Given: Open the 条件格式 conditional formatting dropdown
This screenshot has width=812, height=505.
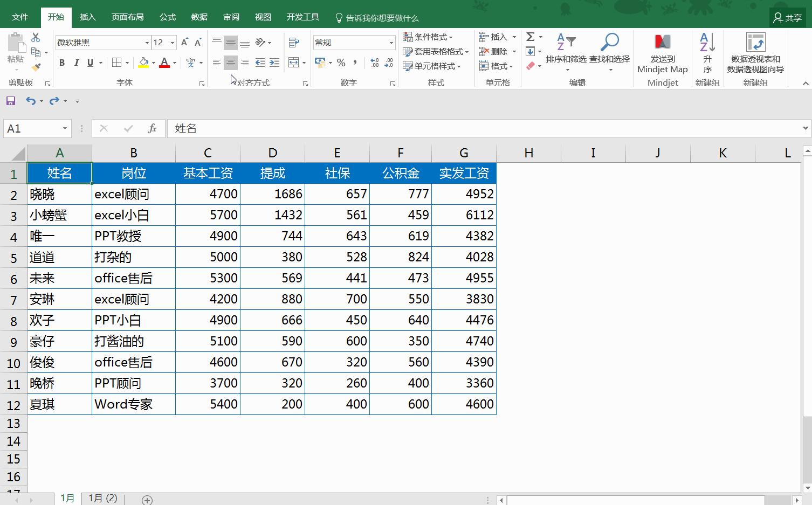Looking at the screenshot, I should pos(429,37).
